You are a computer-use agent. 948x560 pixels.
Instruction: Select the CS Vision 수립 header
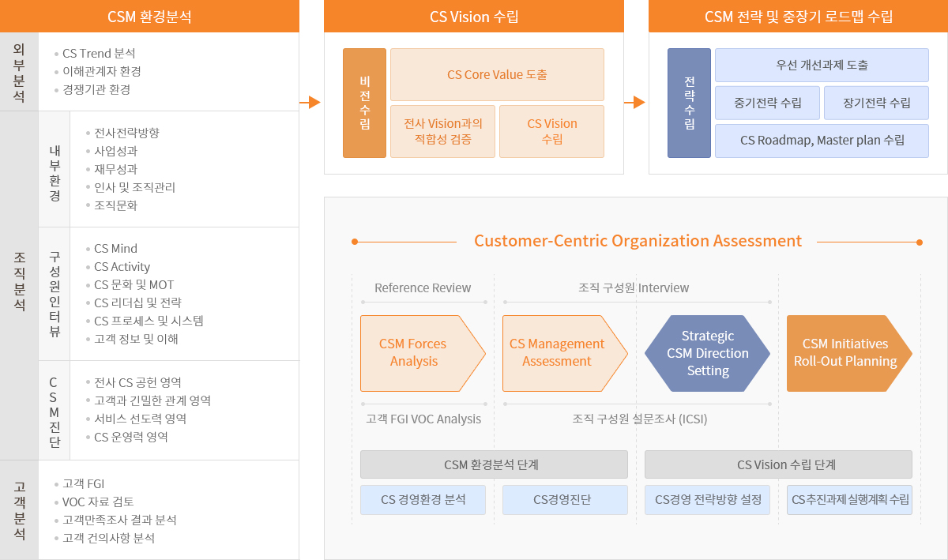click(x=474, y=17)
